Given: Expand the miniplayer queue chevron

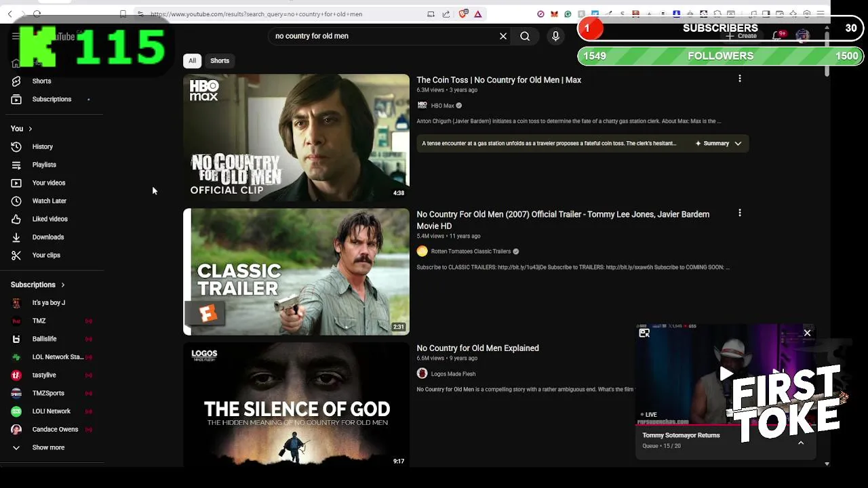Looking at the screenshot, I should pyautogui.click(x=801, y=443).
